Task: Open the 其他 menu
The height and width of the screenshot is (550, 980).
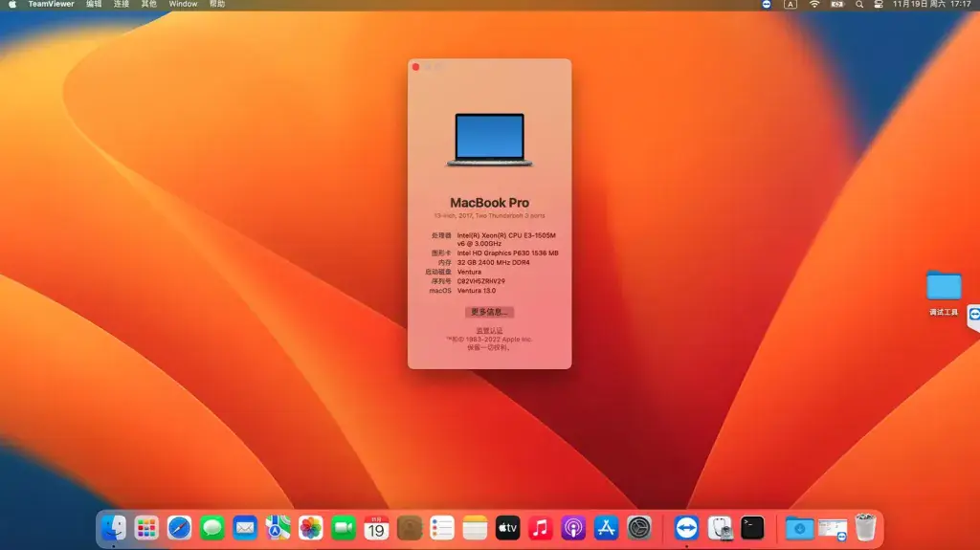Action: pos(148,5)
